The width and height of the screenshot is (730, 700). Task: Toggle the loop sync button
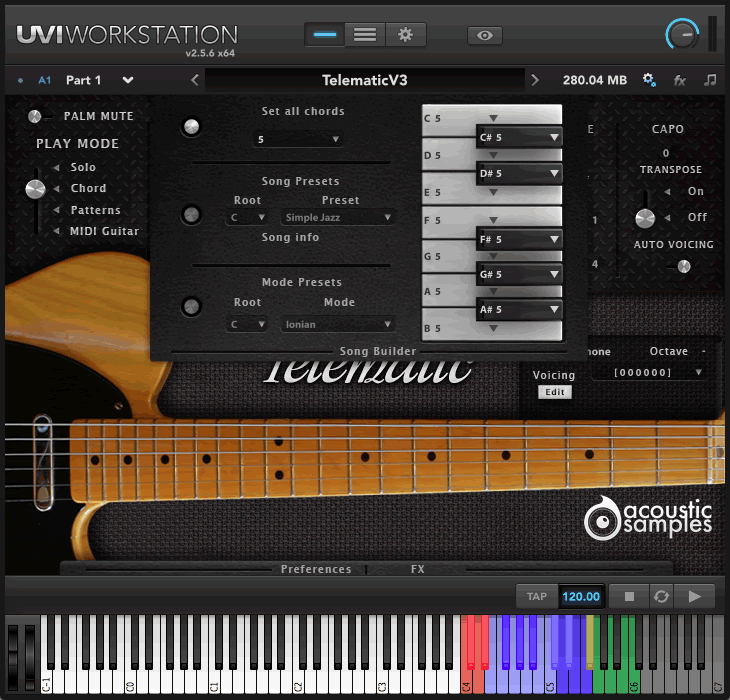point(661,596)
